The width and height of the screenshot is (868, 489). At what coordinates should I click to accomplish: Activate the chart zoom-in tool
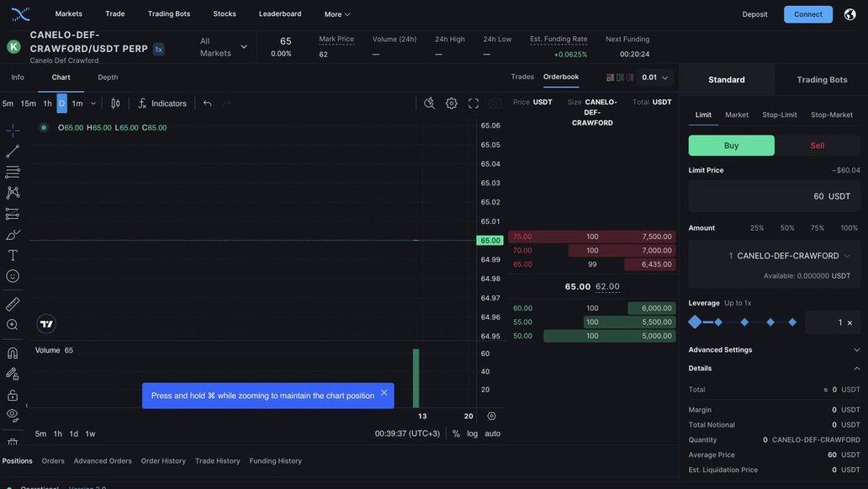coord(13,325)
